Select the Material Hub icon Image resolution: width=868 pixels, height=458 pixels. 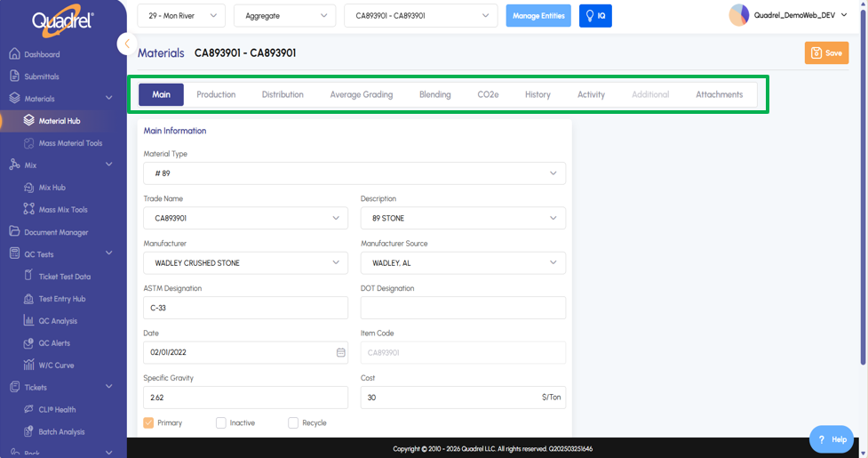pyautogui.click(x=28, y=120)
